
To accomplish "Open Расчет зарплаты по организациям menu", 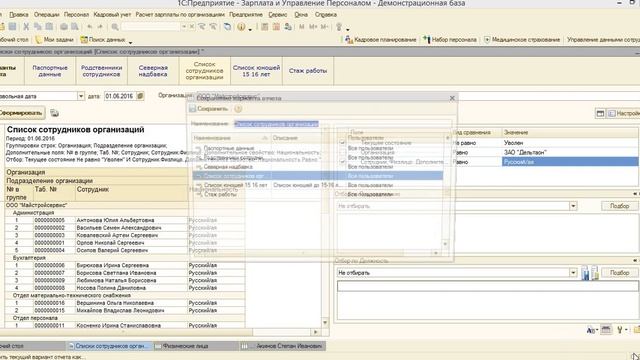I will 180,14.
